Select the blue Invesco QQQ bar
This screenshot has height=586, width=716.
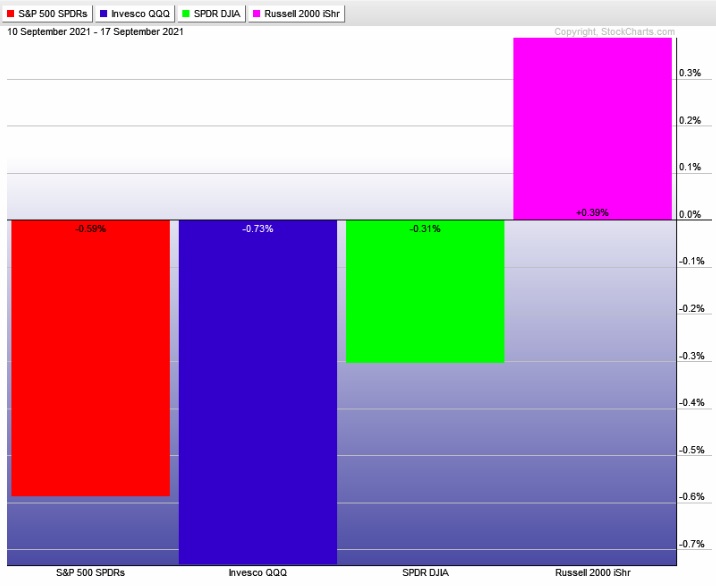click(x=258, y=392)
